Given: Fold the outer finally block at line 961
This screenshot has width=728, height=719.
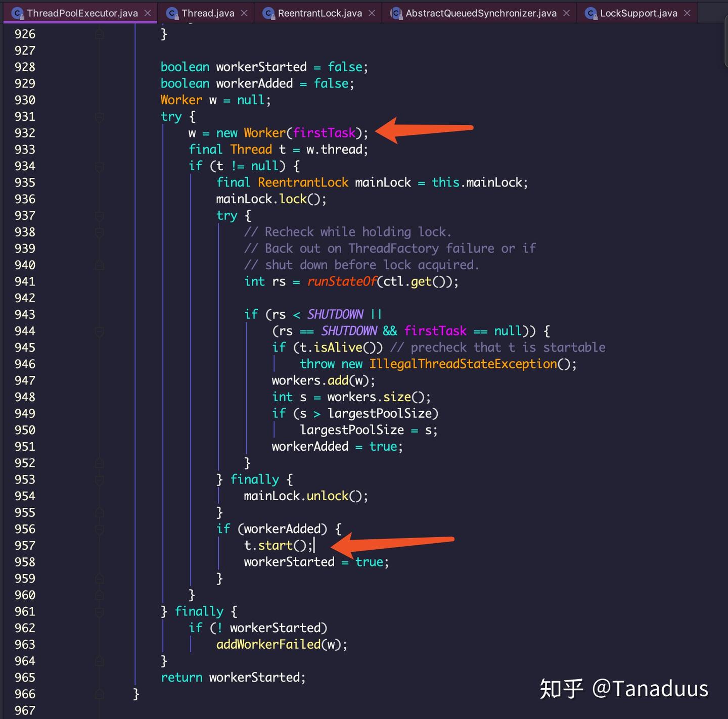Looking at the screenshot, I should click(100, 612).
